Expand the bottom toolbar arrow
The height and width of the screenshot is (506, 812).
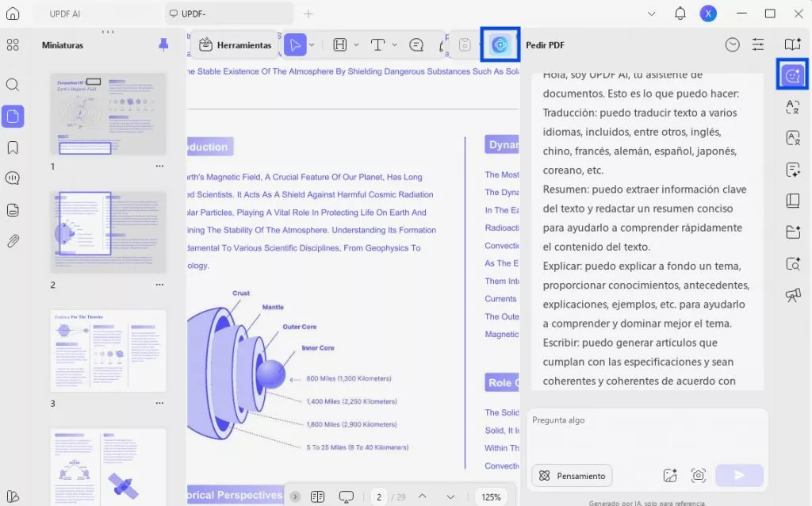tap(295, 496)
